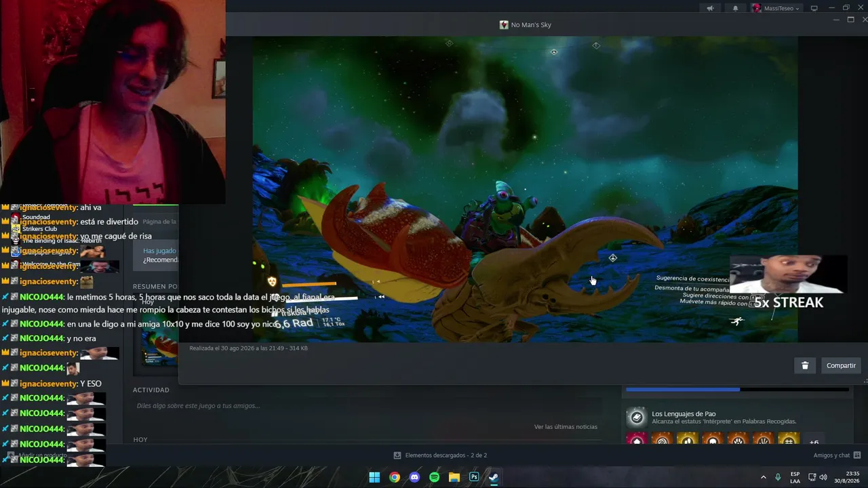Viewport: 868px width, 488px height.
Task: Open the network tray icon
Action: pyautogui.click(x=812, y=477)
